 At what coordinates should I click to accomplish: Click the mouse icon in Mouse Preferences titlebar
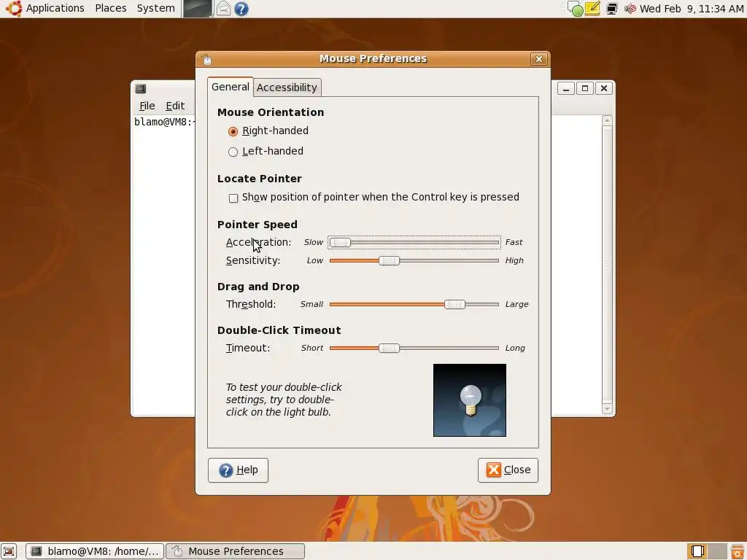click(206, 59)
